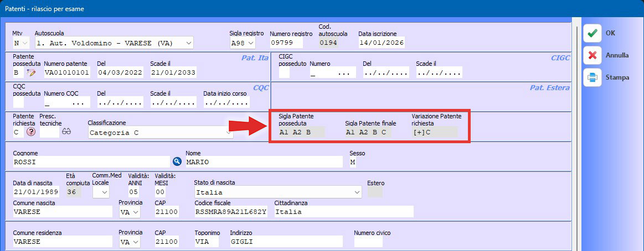This screenshot has height=251, width=644.
Task: Click the Numero patente input field
Action: tap(66, 72)
